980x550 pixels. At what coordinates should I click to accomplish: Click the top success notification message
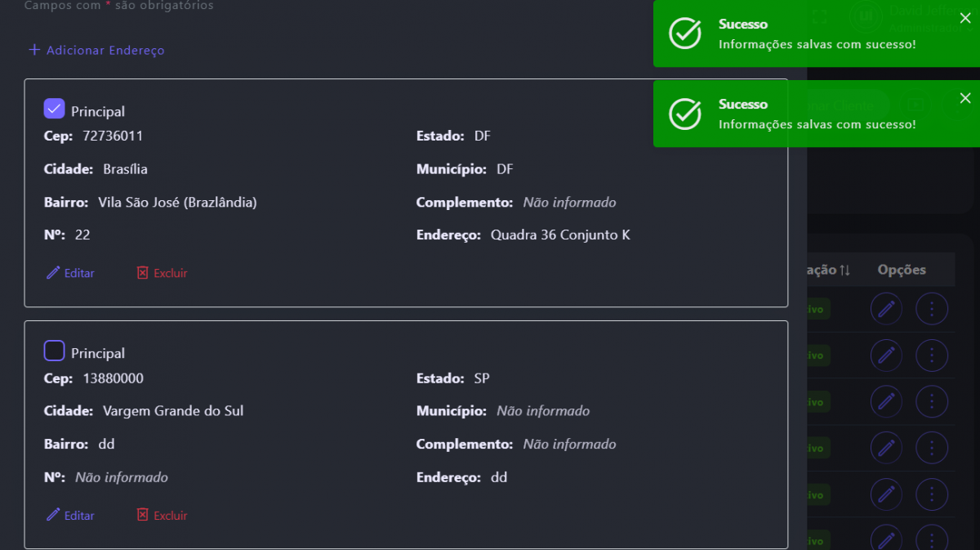(817, 44)
